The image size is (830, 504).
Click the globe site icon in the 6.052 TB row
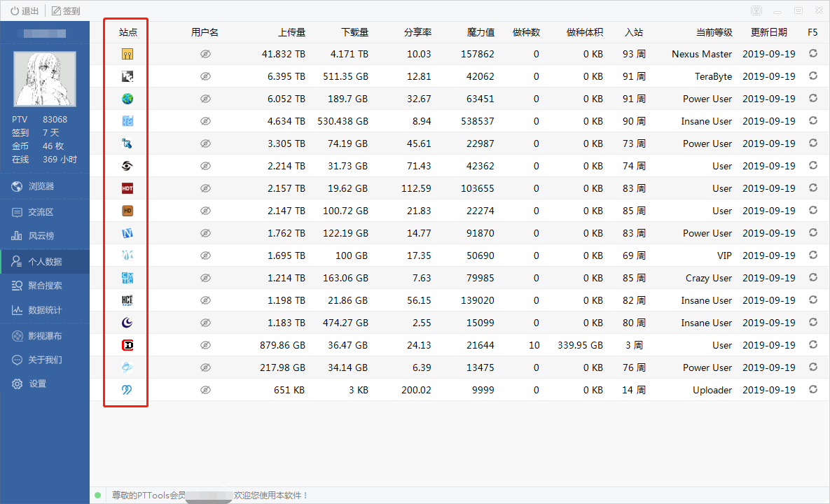pos(127,99)
